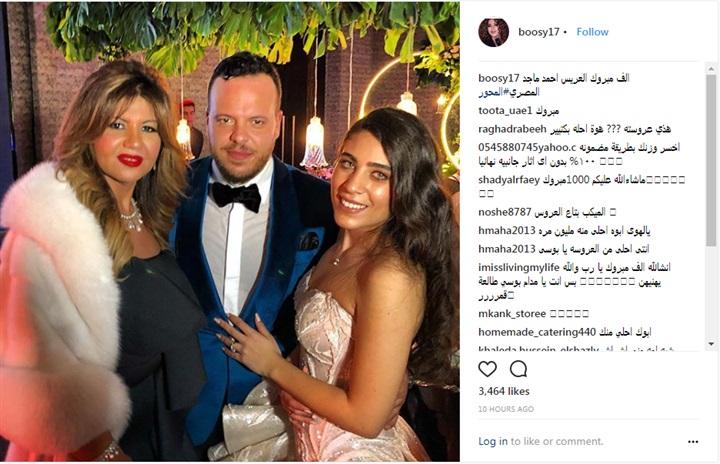
Task: Open boosy17 profile picture avatar
Action: (x=494, y=32)
